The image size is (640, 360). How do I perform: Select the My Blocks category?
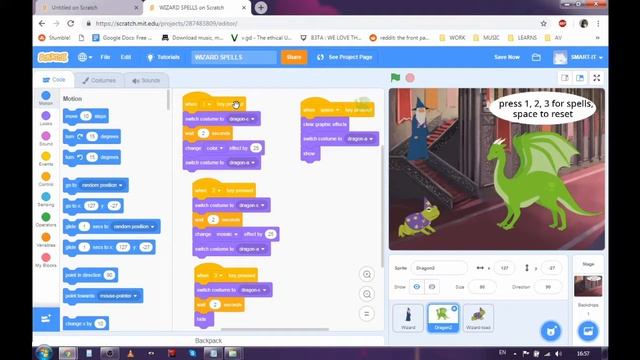pyautogui.click(x=46, y=260)
